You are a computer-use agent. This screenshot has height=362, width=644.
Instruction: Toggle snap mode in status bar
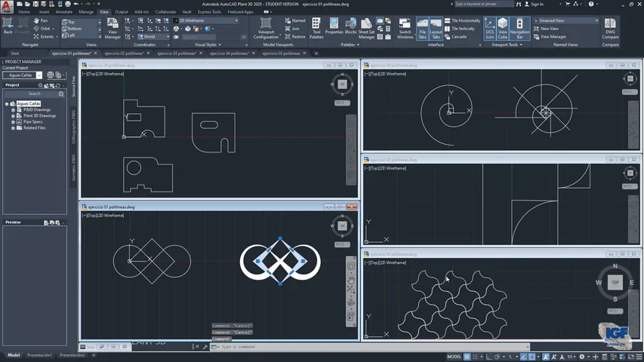point(475,357)
